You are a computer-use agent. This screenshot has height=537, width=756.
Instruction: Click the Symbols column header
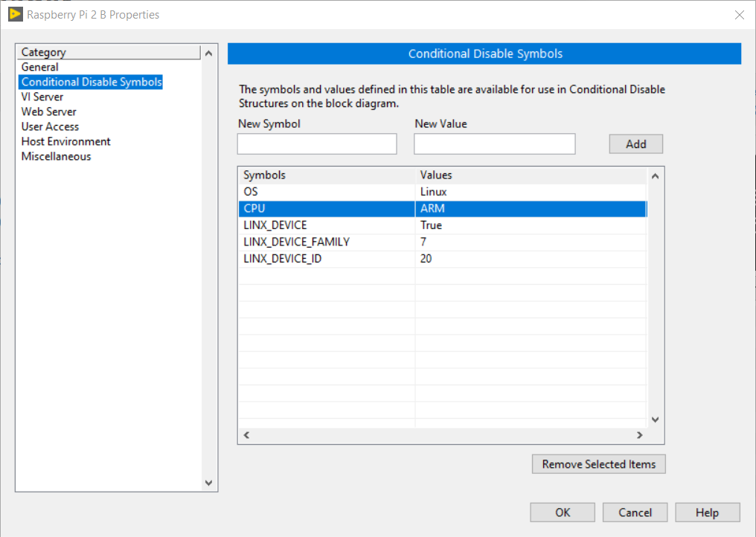(327, 175)
